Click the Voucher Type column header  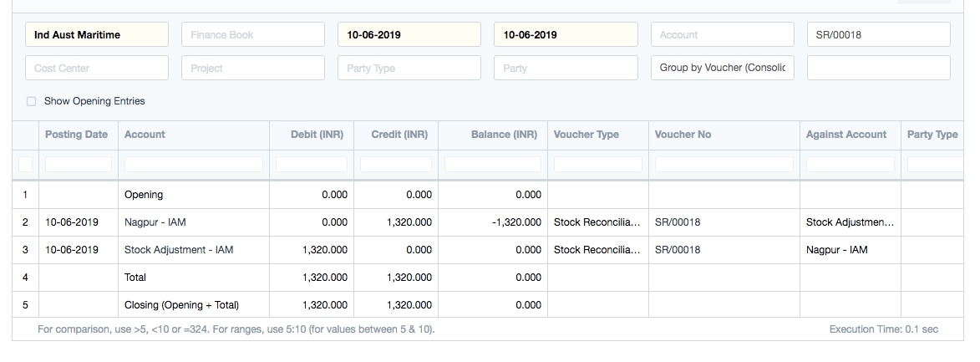[x=586, y=135]
